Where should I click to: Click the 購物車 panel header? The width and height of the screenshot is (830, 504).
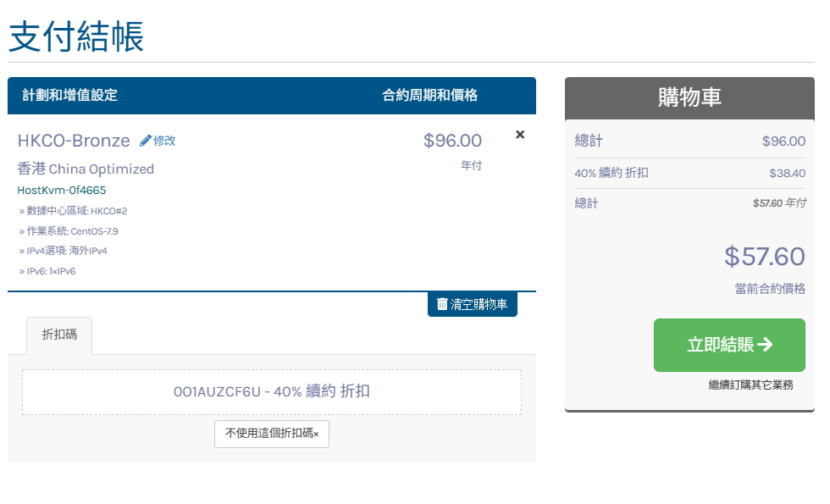point(688,97)
